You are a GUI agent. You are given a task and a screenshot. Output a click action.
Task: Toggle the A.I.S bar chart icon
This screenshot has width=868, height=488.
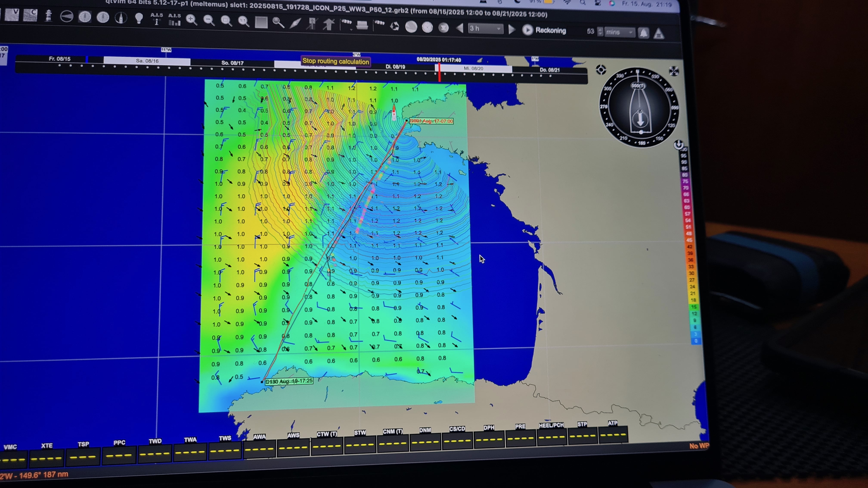tap(174, 20)
